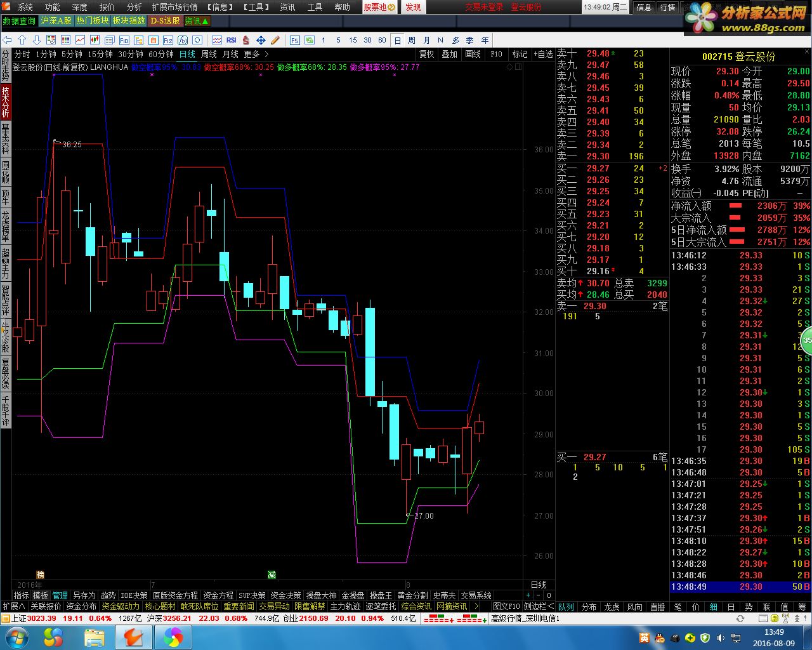Image resolution: width=812 pixels, height=650 pixels.
Task: Open the 龙虎榜单 sidebar tab
Action: [x=5, y=227]
